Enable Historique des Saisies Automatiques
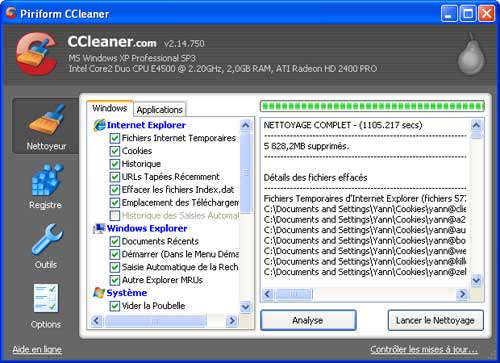This screenshot has width=500, height=363. pyautogui.click(x=115, y=216)
